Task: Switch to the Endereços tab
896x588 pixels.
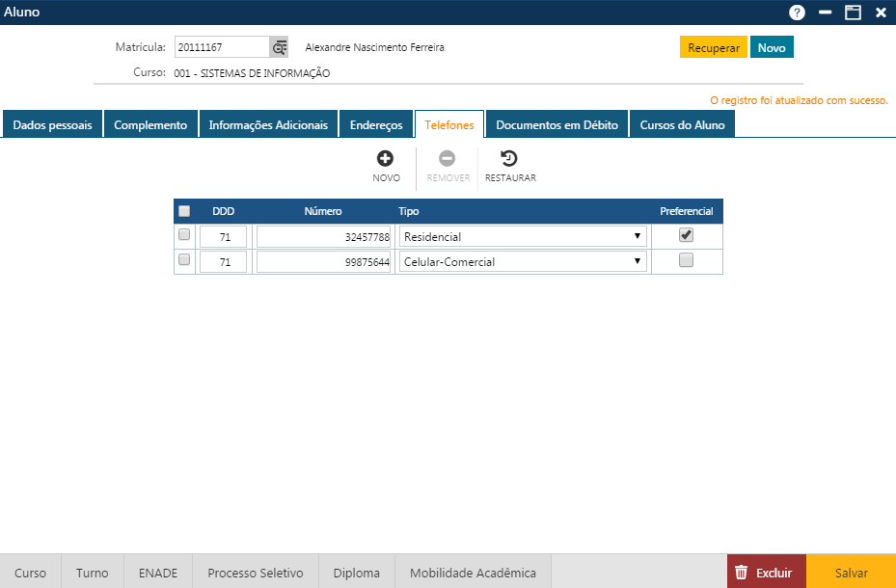Action: click(376, 125)
